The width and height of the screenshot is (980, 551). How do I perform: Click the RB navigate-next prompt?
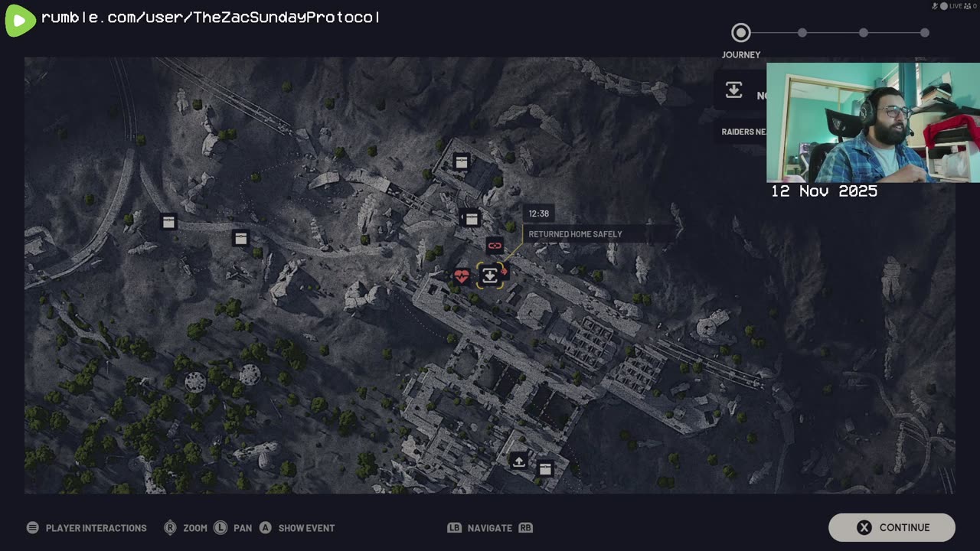525,528
